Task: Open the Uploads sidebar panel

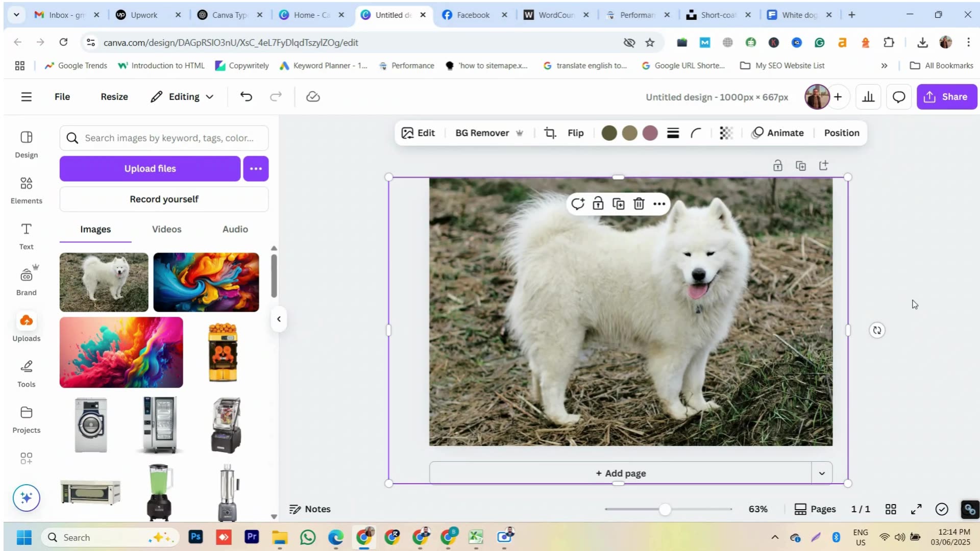Action: pyautogui.click(x=26, y=327)
